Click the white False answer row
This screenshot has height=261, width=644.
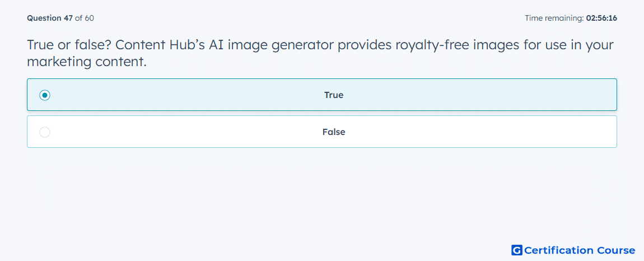point(322,132)
